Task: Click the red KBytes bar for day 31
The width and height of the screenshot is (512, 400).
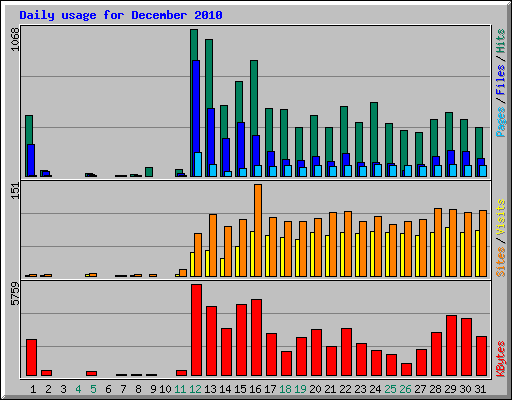Action: click(481, 356)
